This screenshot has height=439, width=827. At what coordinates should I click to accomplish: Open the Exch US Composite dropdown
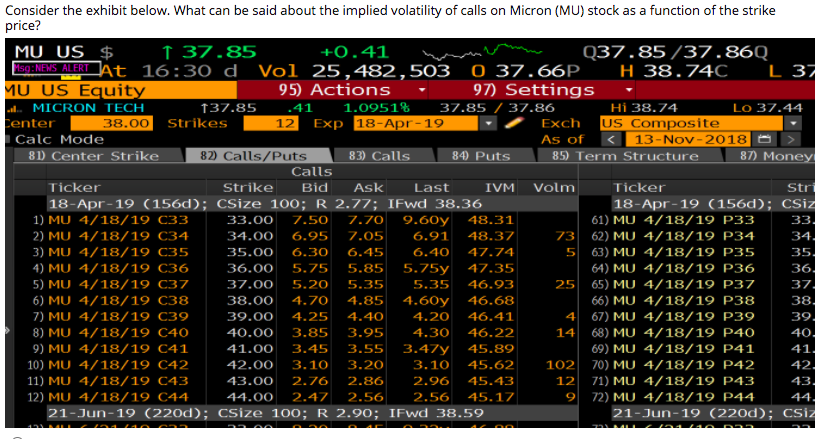pos(792,123)
